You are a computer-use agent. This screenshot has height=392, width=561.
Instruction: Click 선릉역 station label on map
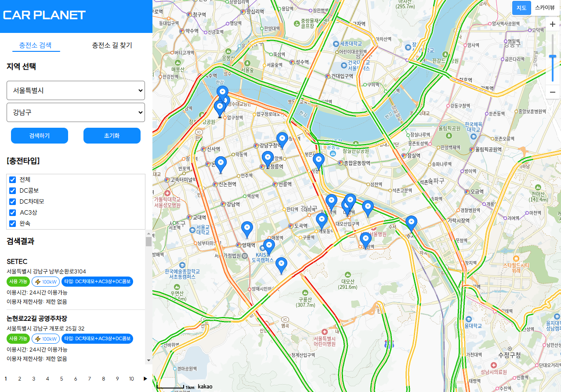[x=285, y=184]
